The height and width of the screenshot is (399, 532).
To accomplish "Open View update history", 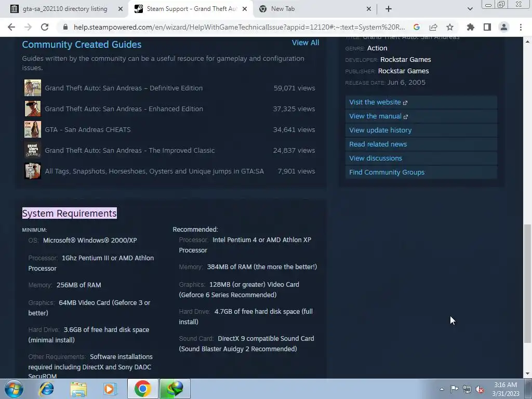I will (421, 130).
